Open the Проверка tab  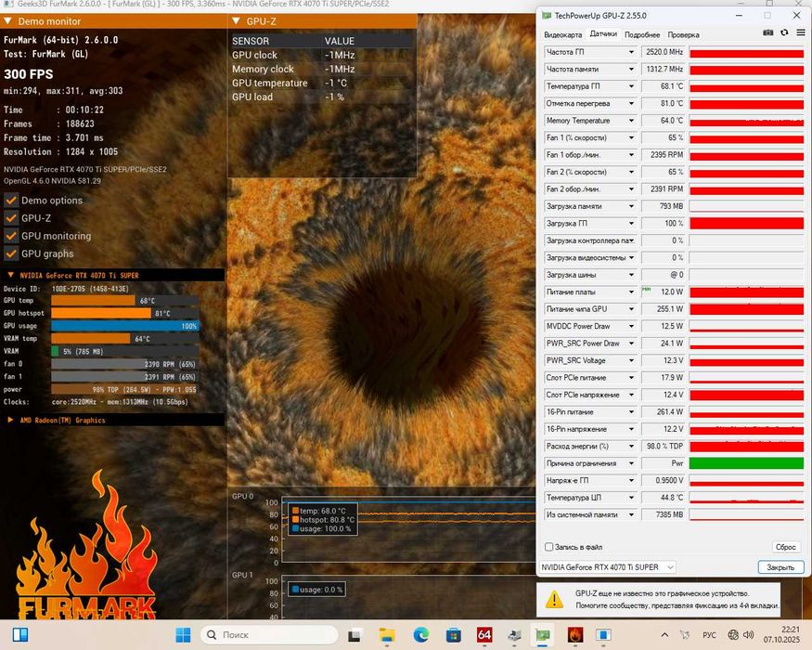pos(683,34)
